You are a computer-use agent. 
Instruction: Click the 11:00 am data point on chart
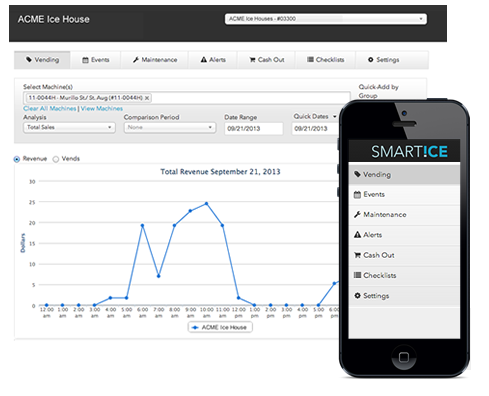coord(222,226)
